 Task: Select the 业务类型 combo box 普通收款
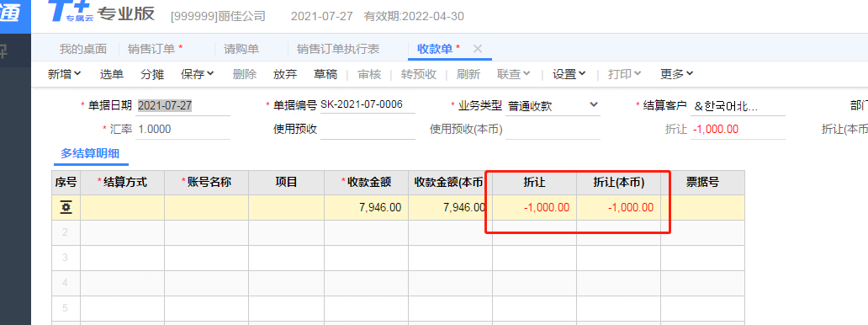click(553, 105)
